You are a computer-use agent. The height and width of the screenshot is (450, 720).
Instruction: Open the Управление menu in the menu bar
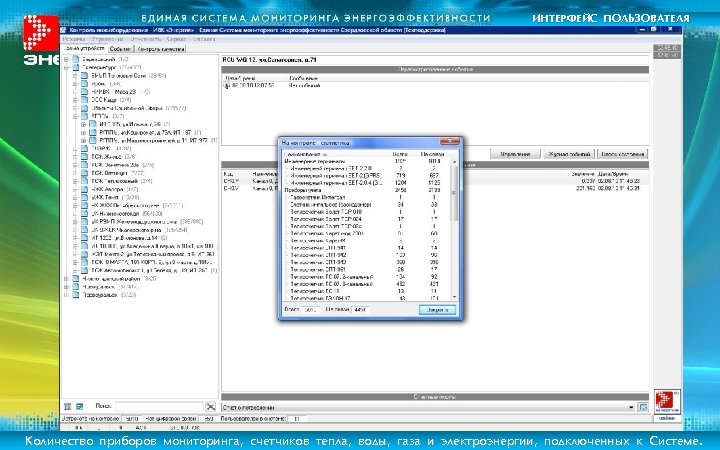pyautogui.click(x=107, y=39)
